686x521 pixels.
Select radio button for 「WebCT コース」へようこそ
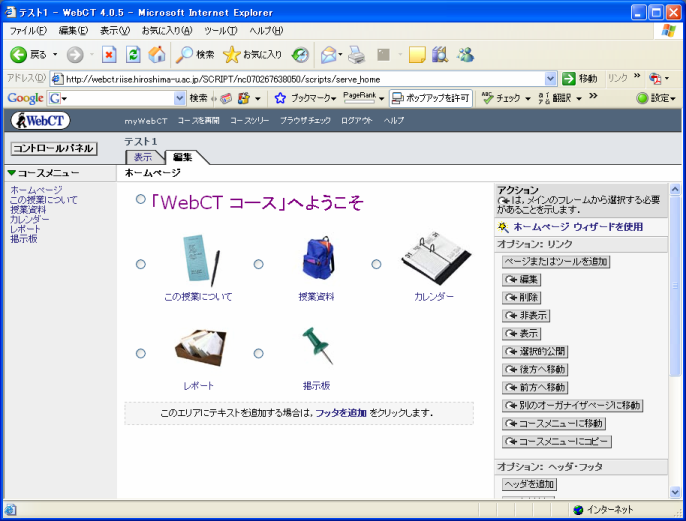click(140, 199)
